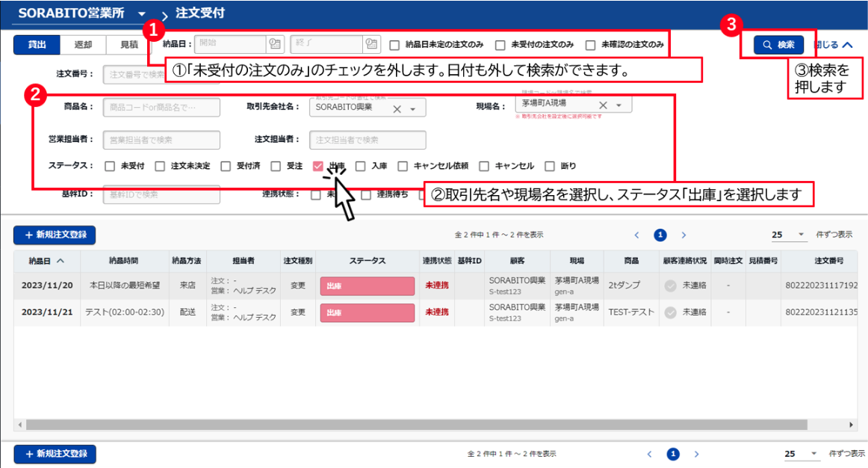Go to previous page in top pagination
Image resolution: width=868 pixels, height=468 pixels.
point(637,235)
